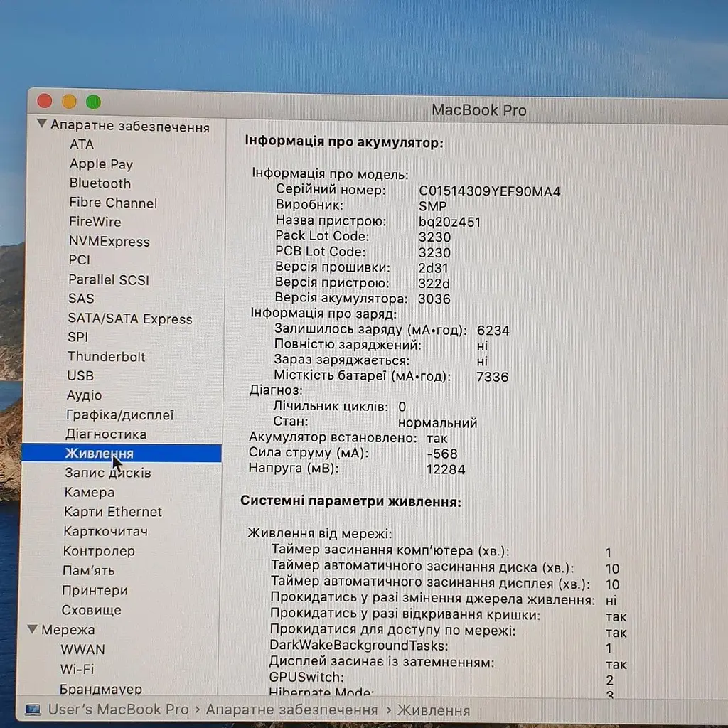Click the device name bq20z451
Viewport: 728px width, 728px height.
click(449, 222)
